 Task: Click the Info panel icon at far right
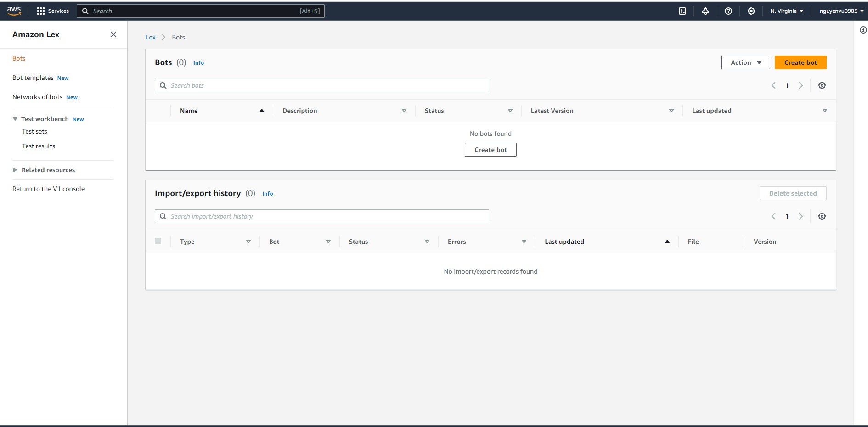[x=862, y=29]
